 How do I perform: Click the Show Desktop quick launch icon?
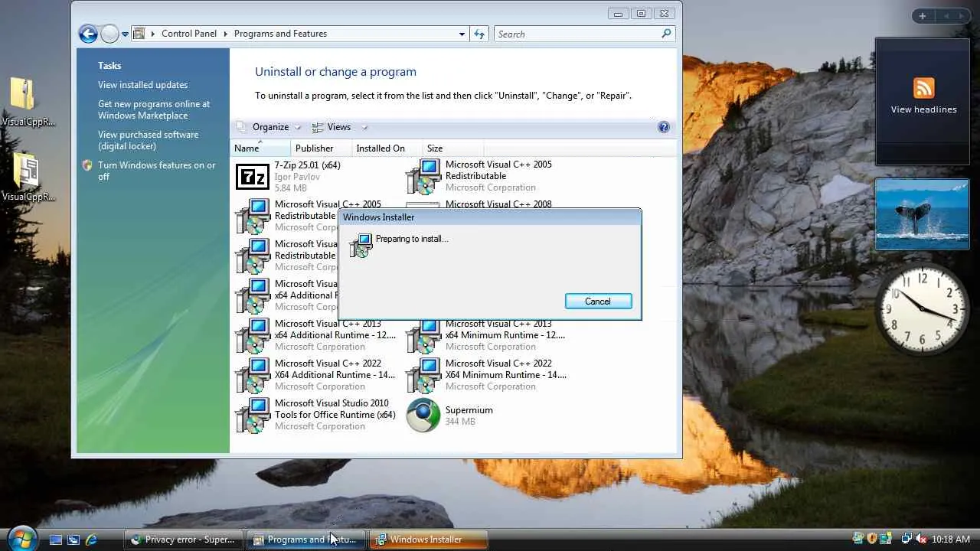55,540
